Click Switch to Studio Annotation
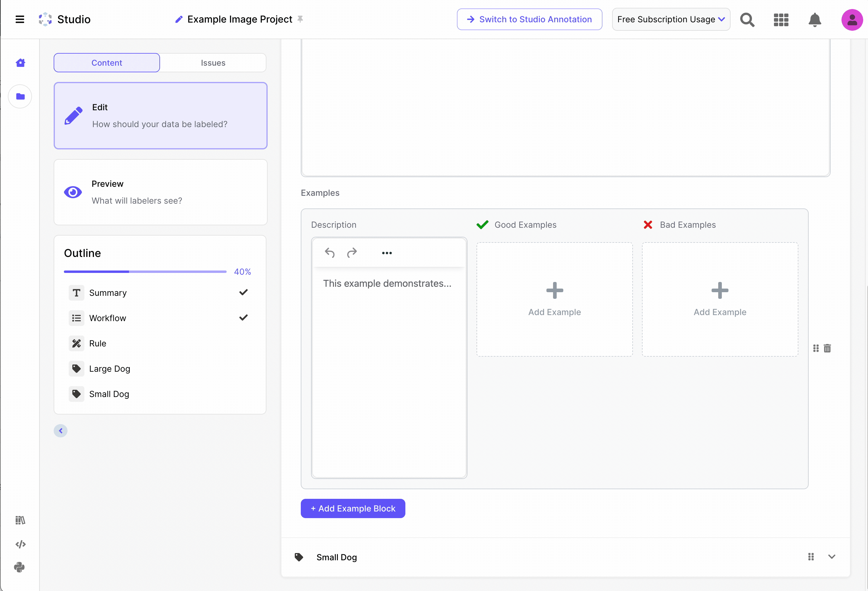Screen dimensions: 868x591 tap(529, 19)
